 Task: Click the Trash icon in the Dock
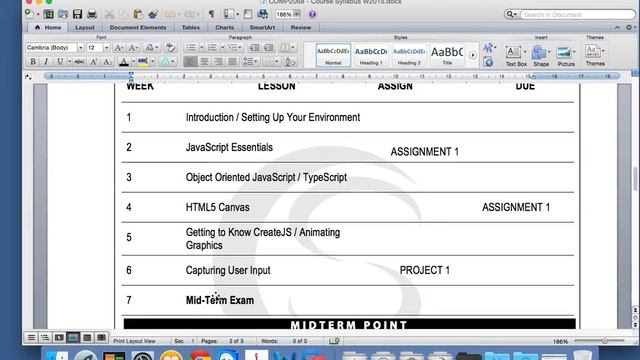[582, 355]
